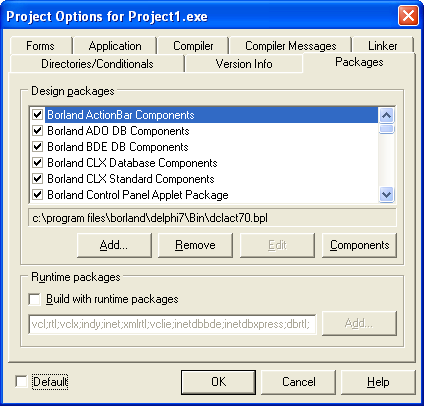
Task: Open the Linker tab
Action: tap(382, 46)
